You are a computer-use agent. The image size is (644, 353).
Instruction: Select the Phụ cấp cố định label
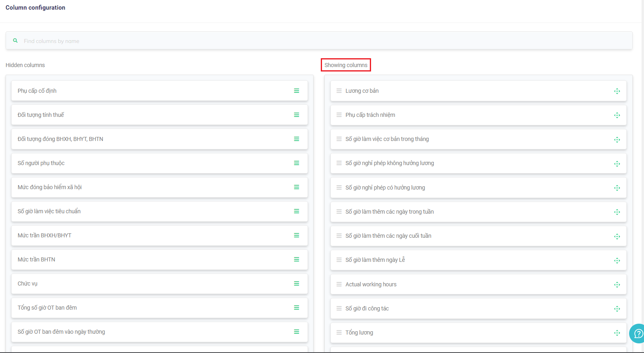37,91
